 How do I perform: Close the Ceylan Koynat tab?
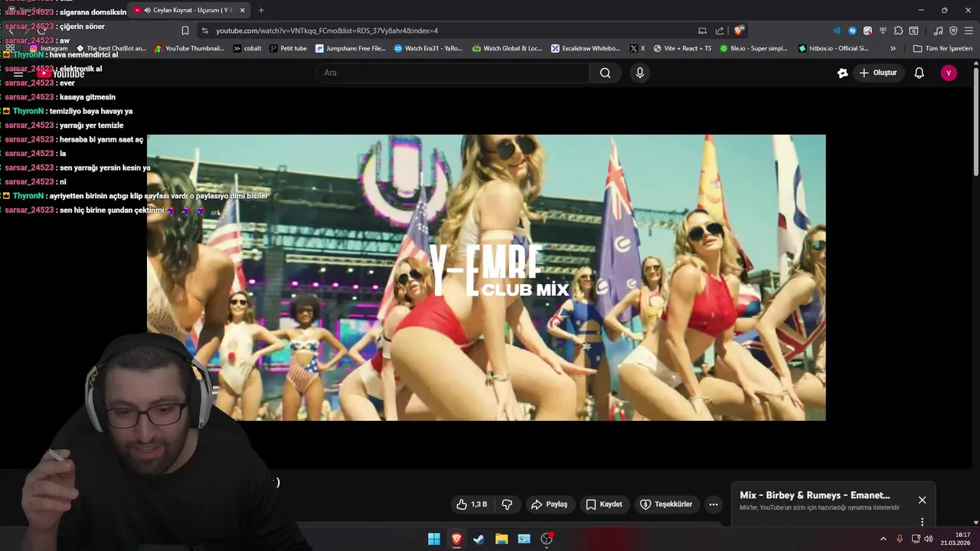pos(243,10)
